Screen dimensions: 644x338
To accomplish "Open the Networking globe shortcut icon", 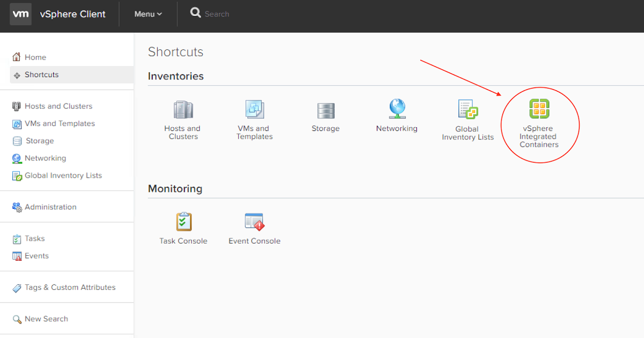I will click(x=397, y=109).
